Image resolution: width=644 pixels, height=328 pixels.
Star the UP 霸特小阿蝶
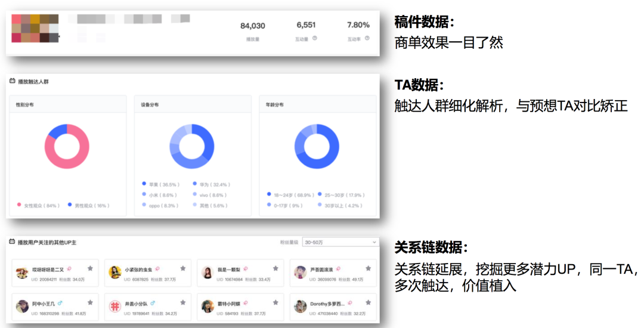coord(275,302)
